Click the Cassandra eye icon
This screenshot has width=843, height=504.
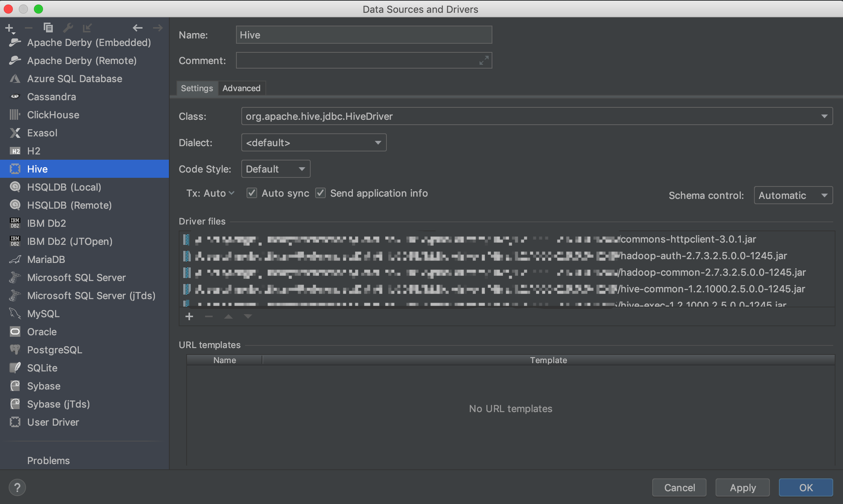[x=15, y=97]
